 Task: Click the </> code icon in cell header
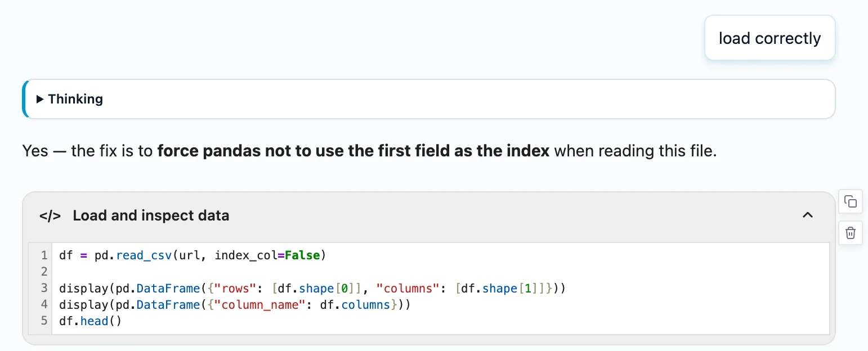tap(50, 215)
